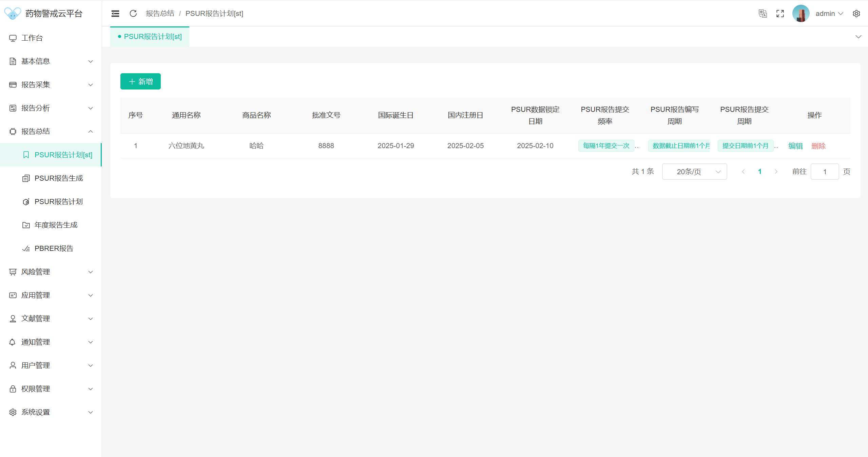Open the 工作台 workbench menu item
The image size is (868, 457).
pos(32,38)
